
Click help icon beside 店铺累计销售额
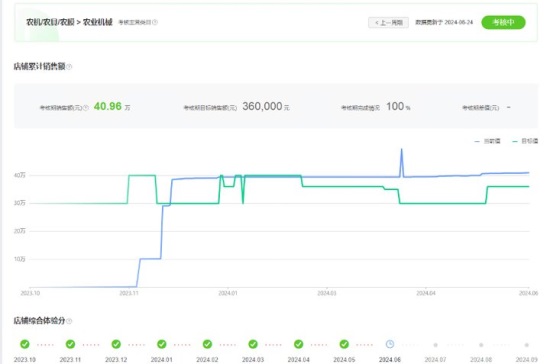[69, 67]
